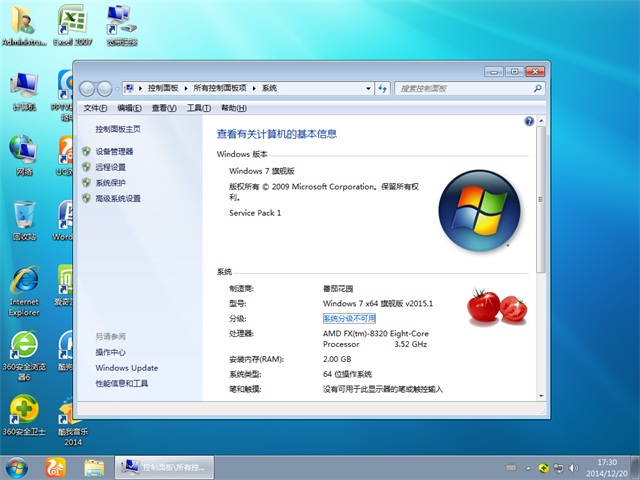Open the 帮助(H) menu
Viewport: 640px width, 480px height.
point(233,108)
